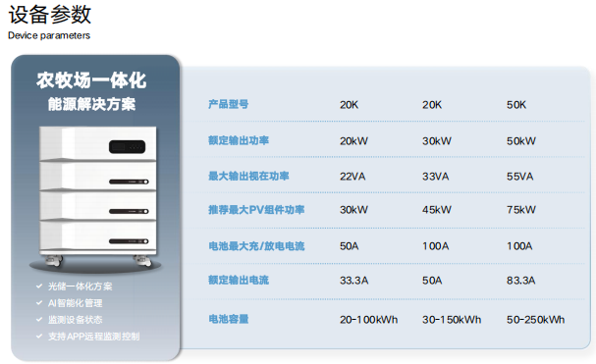Select the 33.3A rated current value

click(353, 281)
